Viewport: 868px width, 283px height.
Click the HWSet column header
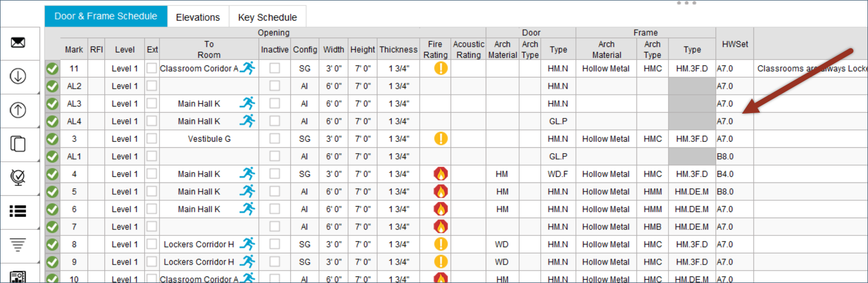(x=735, y=44)
